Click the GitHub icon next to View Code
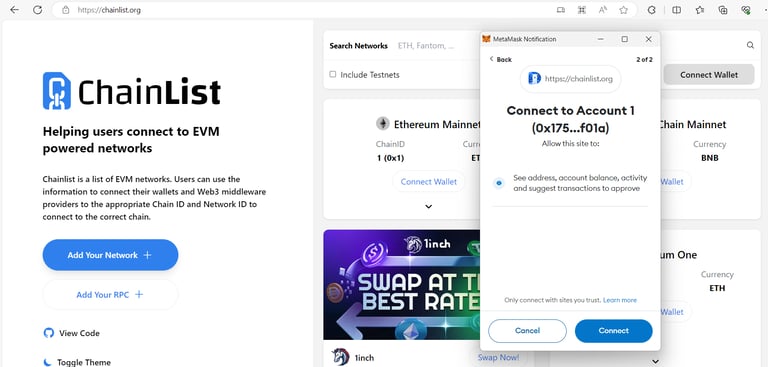The width and height of the screenshot is (768, 367). click(x=48, y=333)
